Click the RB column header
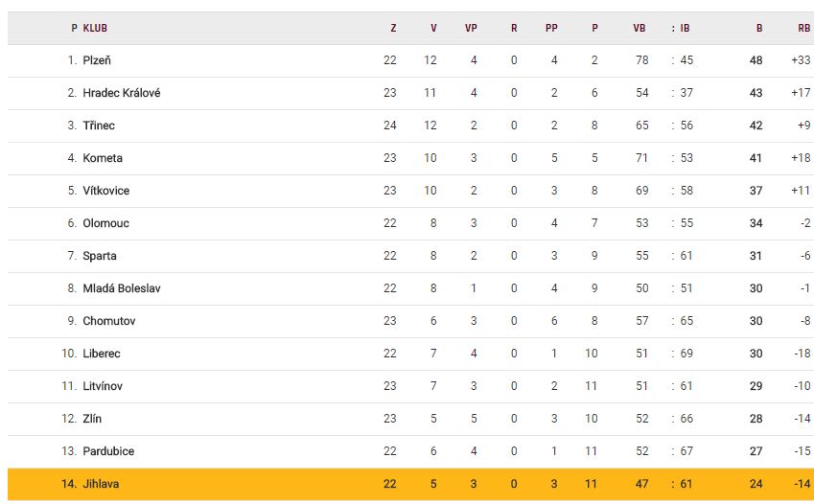The image size is (814, 504). 803,28
